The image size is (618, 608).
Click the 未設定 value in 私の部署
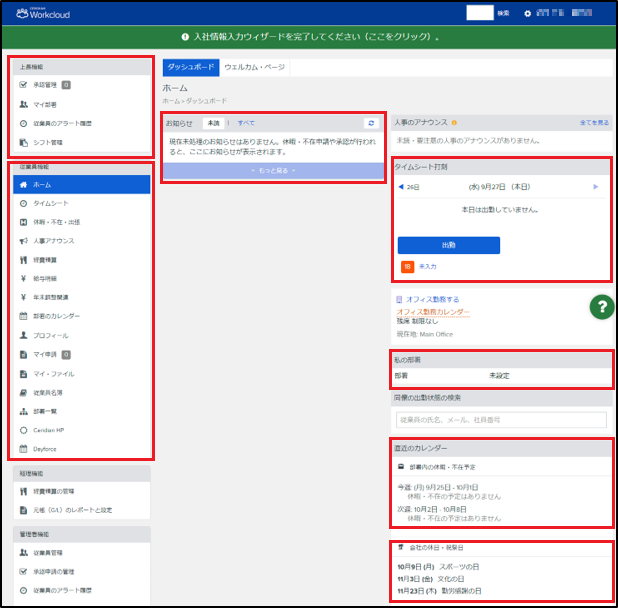pos(499,376)
